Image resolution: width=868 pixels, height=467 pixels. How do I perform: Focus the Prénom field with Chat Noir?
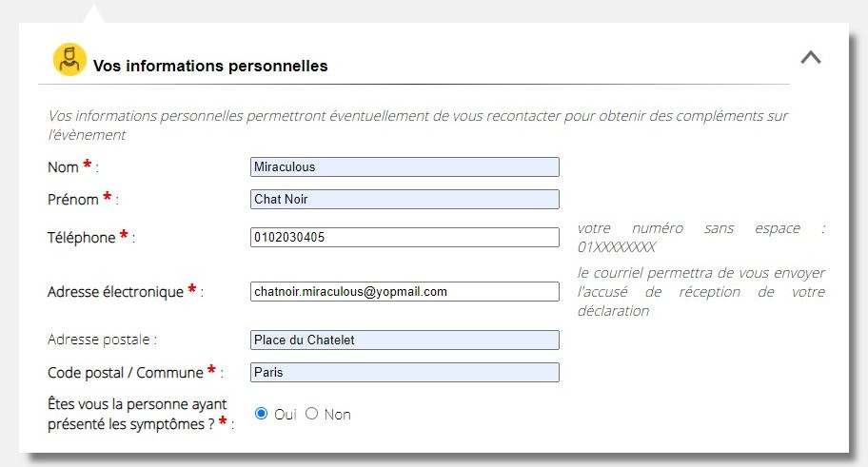pos(404,200)
